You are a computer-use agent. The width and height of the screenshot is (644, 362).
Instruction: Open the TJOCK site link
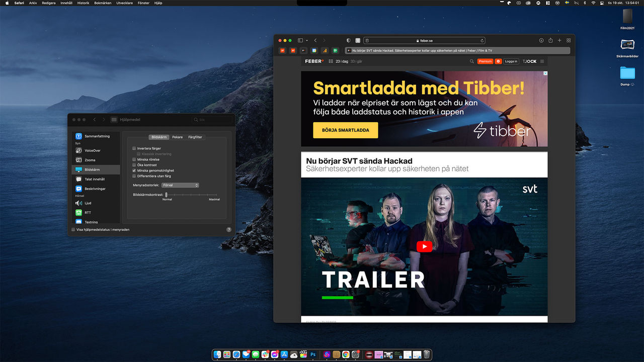point(529,61)
